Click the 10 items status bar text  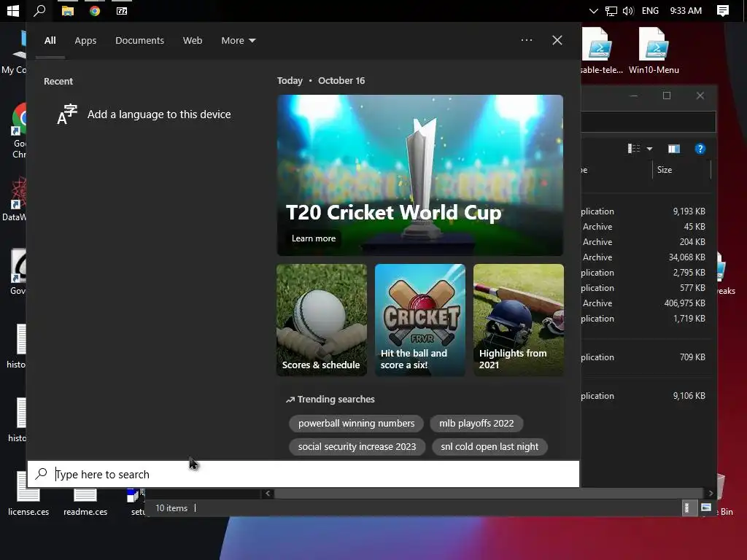[x=171, y=508]
